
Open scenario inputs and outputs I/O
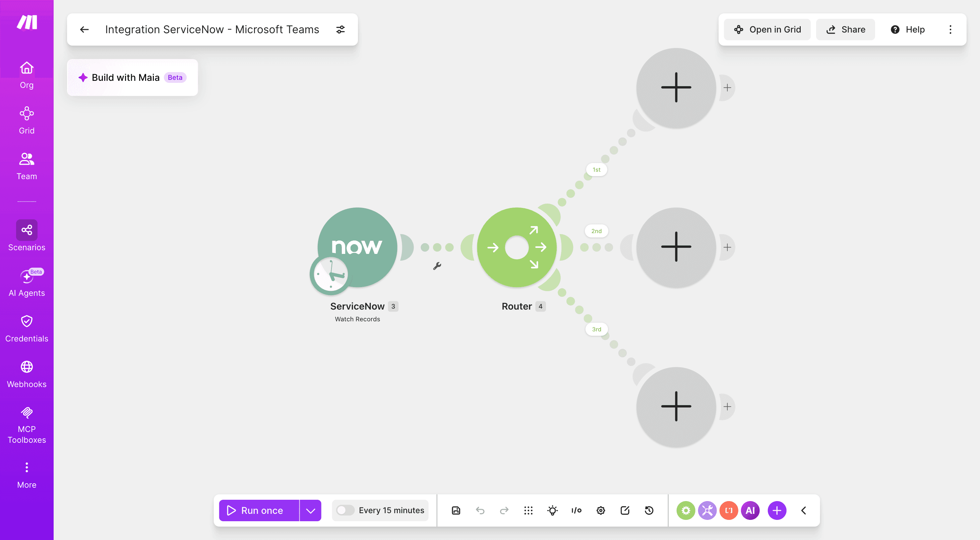coord(576,510)
